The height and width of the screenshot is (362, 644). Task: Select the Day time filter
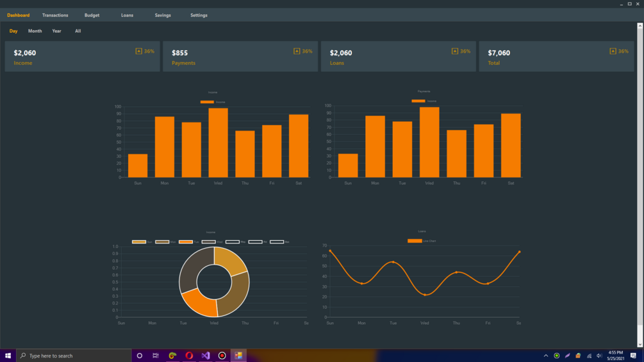13,31
